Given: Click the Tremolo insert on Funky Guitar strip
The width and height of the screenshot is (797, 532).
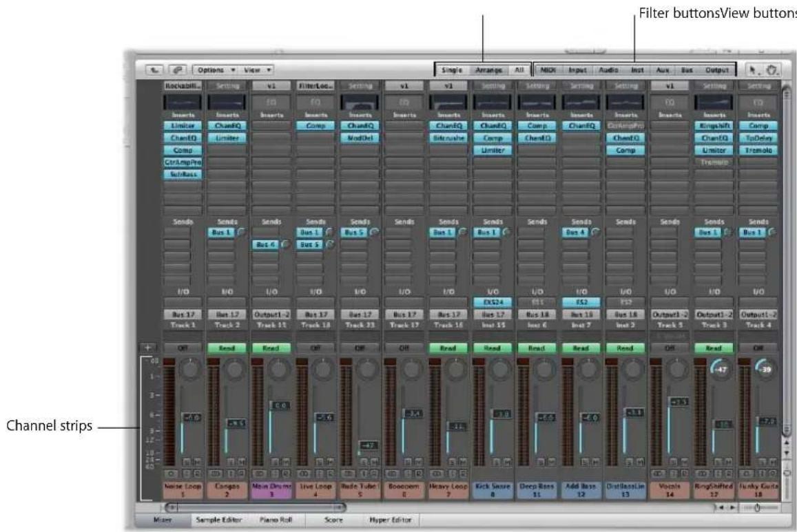Looking at the screenshot, I should point(758,150).
